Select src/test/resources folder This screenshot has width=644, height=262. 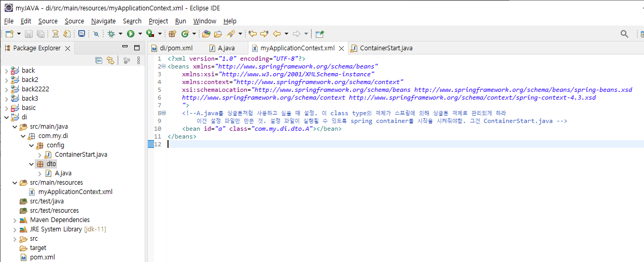tap(54, 211)
